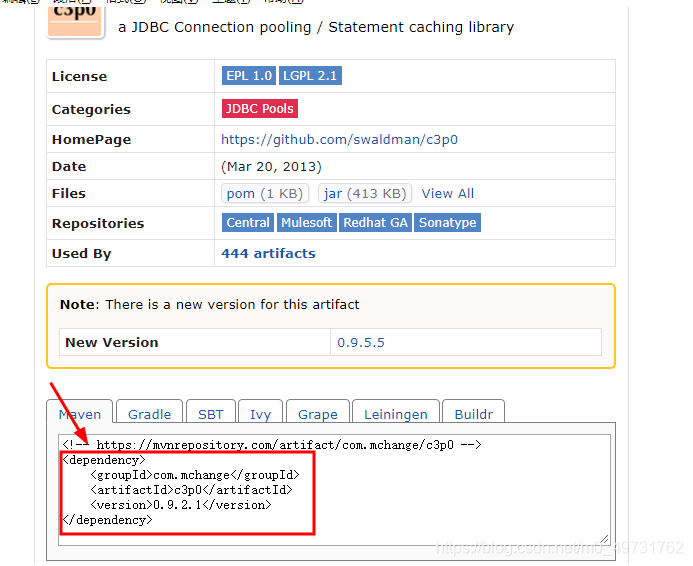The width and height of the screenshot is (693, 566).
Task: Switch to the Leiningen tab
Action: [x=396, y=412]
